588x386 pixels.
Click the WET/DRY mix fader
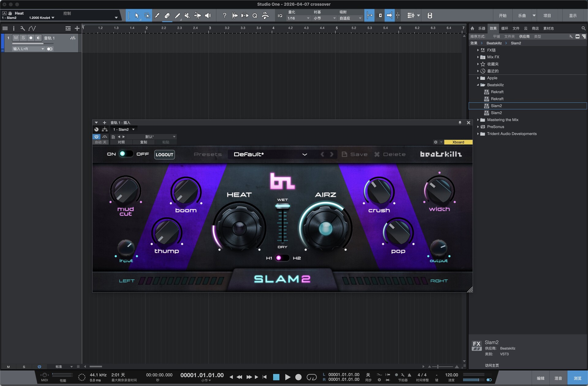282,206
